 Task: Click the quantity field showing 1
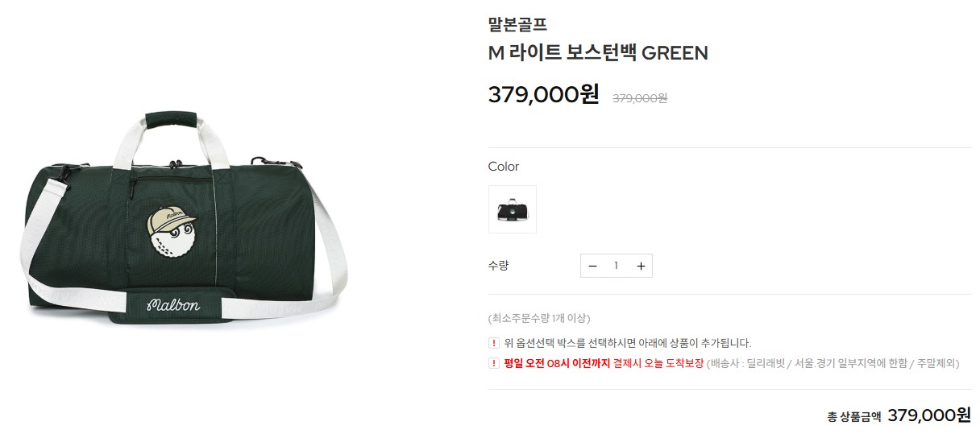coord(617,266)
